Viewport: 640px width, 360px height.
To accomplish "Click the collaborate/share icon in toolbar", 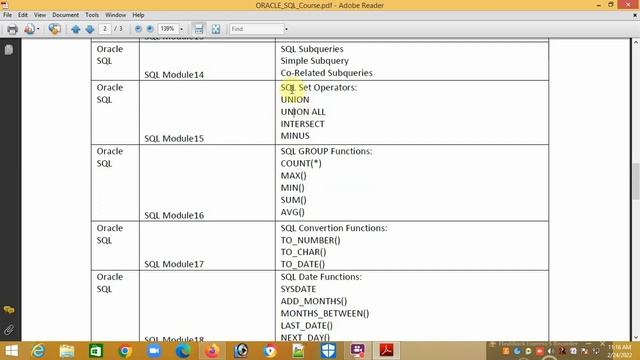I will (x=54, y=29).
